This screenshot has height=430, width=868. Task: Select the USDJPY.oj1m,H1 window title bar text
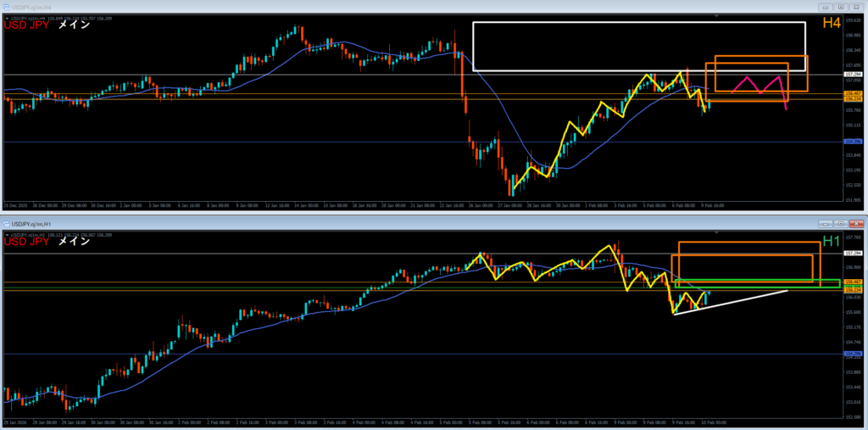[x=31, y=225]
